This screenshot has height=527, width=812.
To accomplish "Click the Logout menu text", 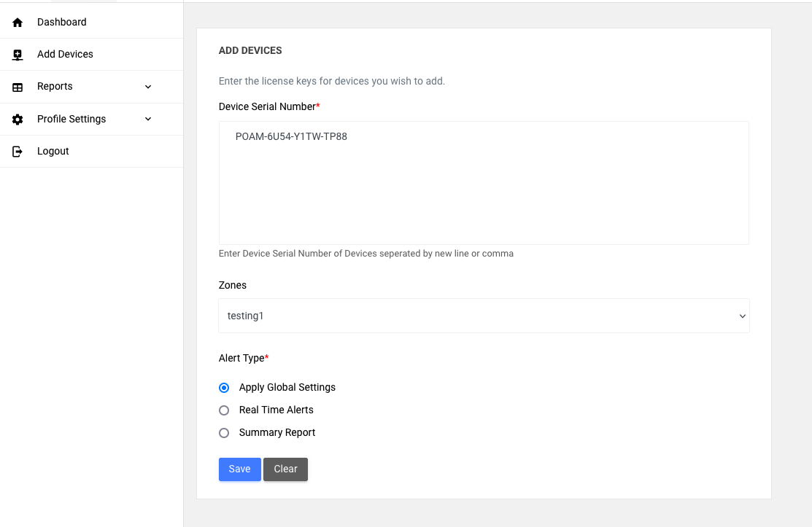I will pyautogui.click(x=53, y=151).
